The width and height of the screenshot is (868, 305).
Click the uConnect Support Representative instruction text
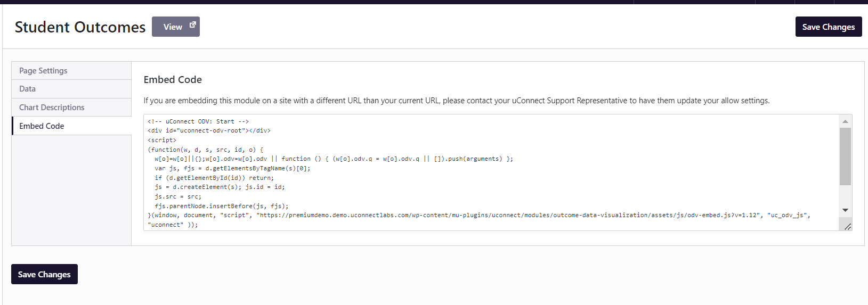[456, 101]
